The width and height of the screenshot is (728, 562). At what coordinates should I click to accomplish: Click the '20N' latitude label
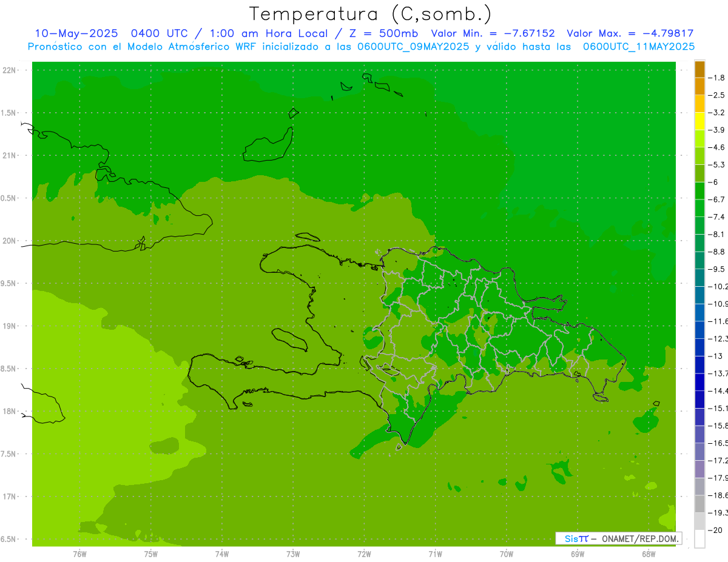[x=9, y=241]
